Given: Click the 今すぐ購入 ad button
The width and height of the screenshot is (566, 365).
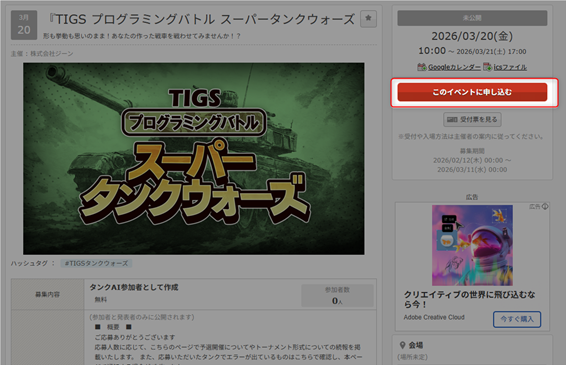Looking at the screenshot, I should click(517, 319).
